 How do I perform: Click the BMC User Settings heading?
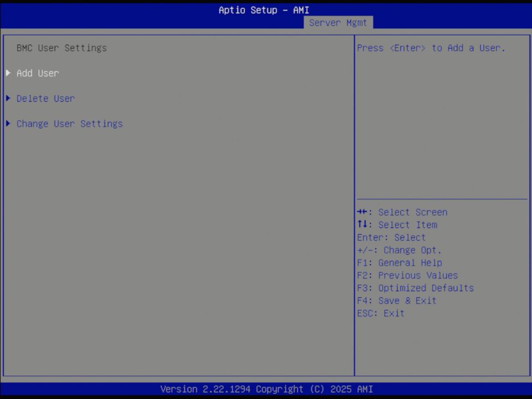pyautogui.click(x=62, y=48)
